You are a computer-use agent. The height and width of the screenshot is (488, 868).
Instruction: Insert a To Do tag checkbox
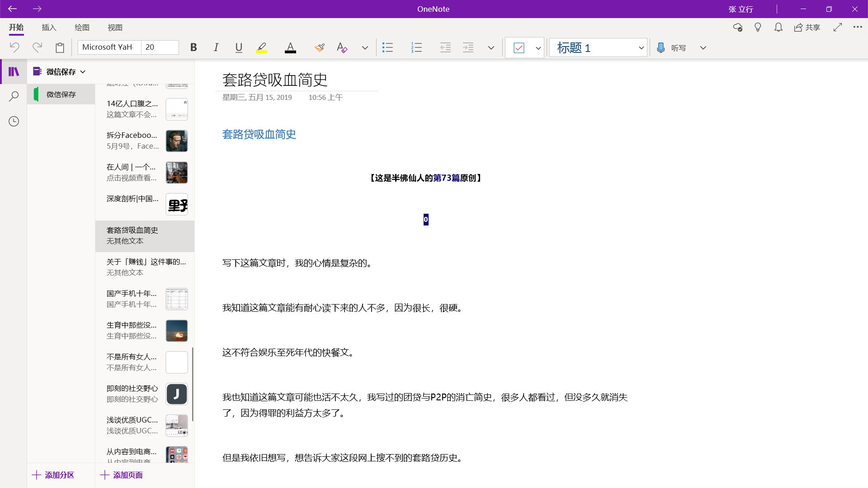tap(519, 47)
